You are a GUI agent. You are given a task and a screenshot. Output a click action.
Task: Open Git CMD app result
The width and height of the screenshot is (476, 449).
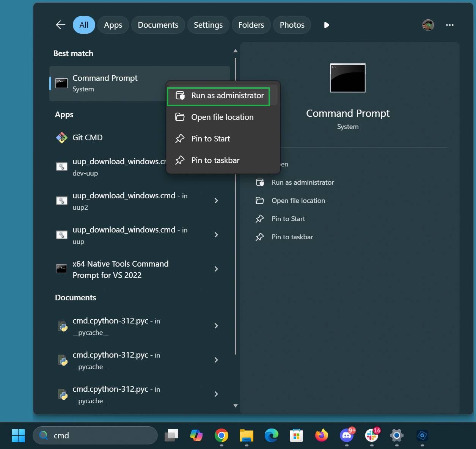click(x=88, y=138)
